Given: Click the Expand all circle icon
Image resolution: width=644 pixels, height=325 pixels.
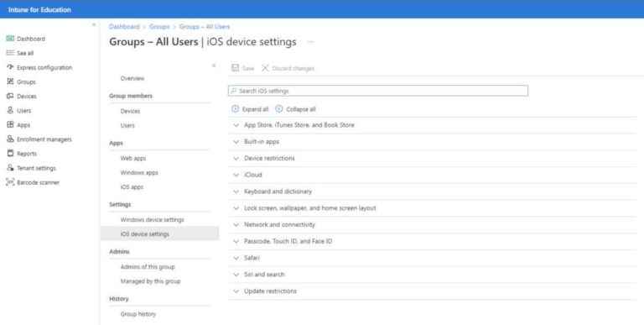Looking at the screenshot, I should [x=235, y=109].
